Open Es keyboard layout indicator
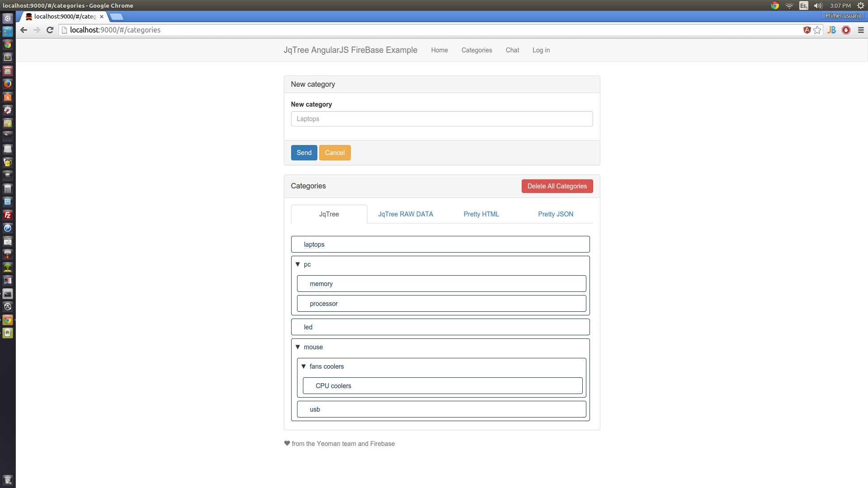This screenshot has height=488, width=868. 803,5
